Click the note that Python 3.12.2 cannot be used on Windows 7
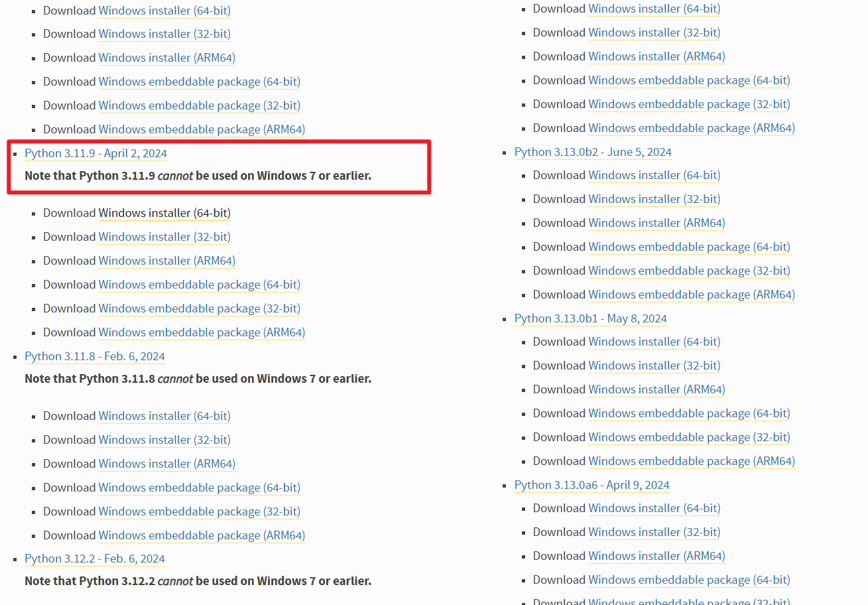Screen dimensions: 868x605 point(198,581)
